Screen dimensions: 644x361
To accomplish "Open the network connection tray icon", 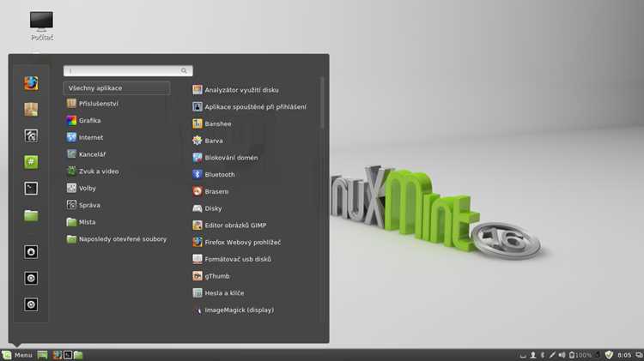I will [552, 355].
